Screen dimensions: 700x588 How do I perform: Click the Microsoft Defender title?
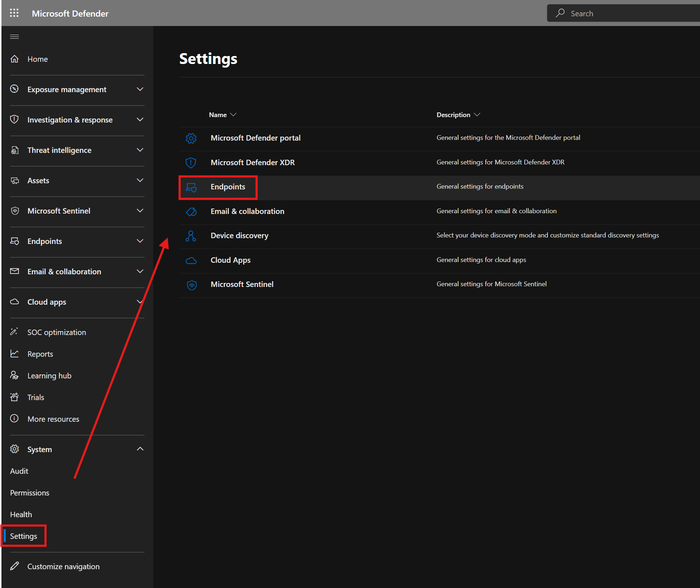[x=70, y=13]
